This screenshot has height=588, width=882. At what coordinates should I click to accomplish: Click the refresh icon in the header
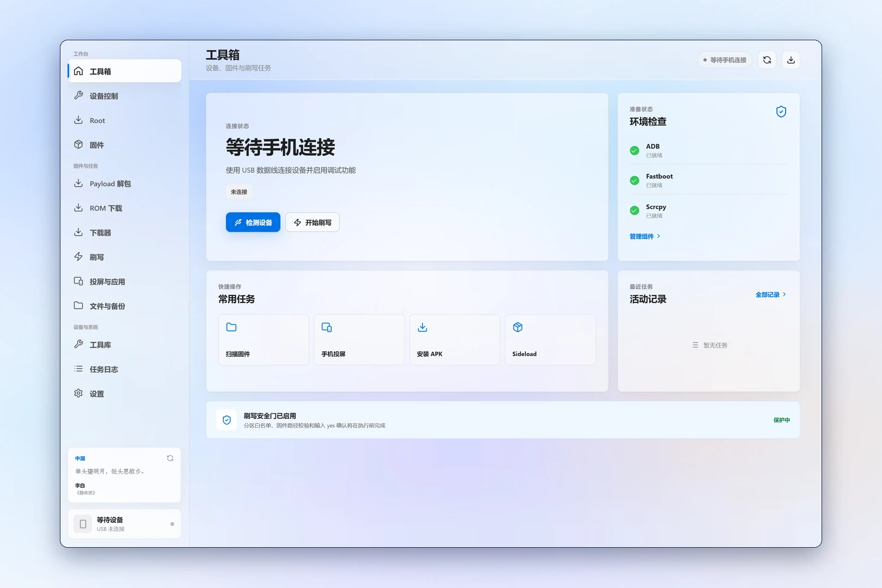767,60
